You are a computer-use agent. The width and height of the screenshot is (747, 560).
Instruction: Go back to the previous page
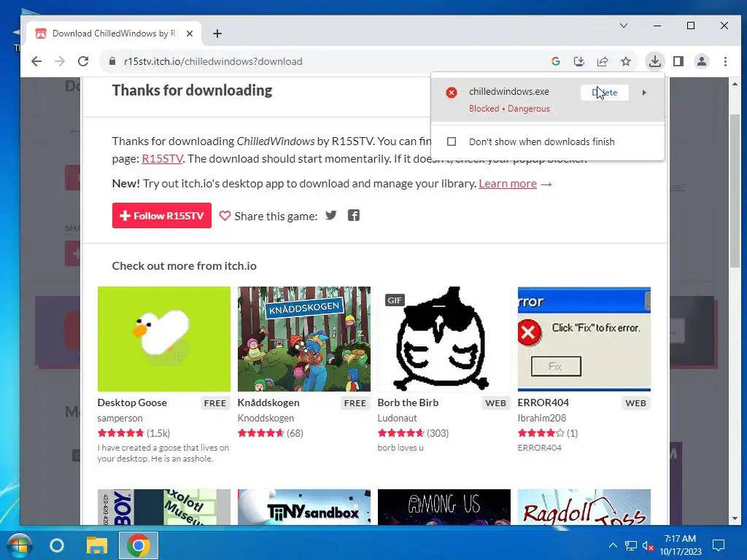[x=36, y=61]
